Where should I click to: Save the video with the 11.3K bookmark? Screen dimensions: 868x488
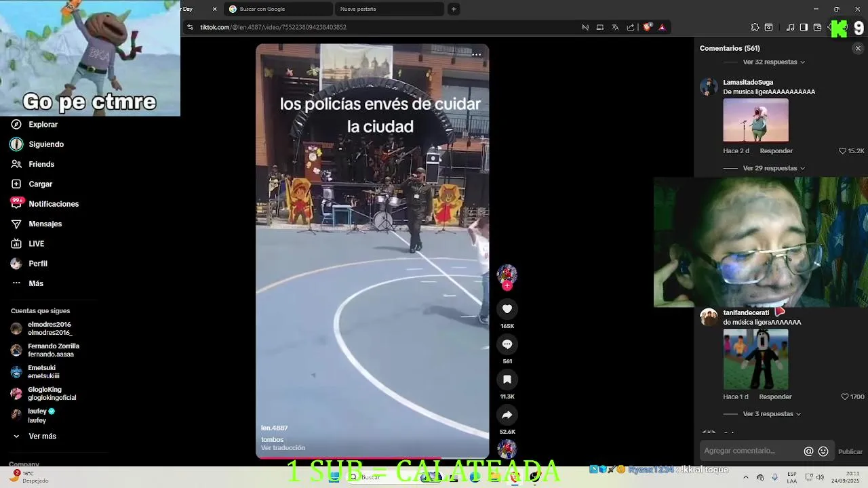point(507,380)
